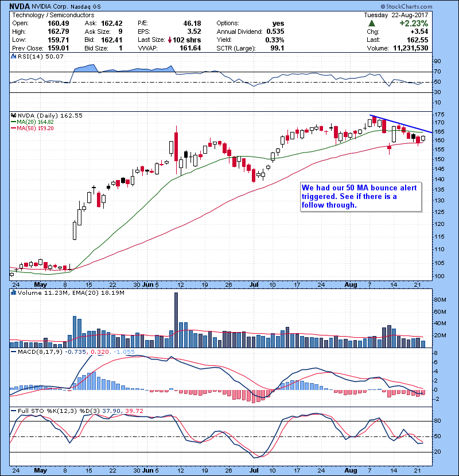Click the MACD histogram value -1.055
Image resolution: width=459 pixels, height=476 pixels.
[124, 352]
